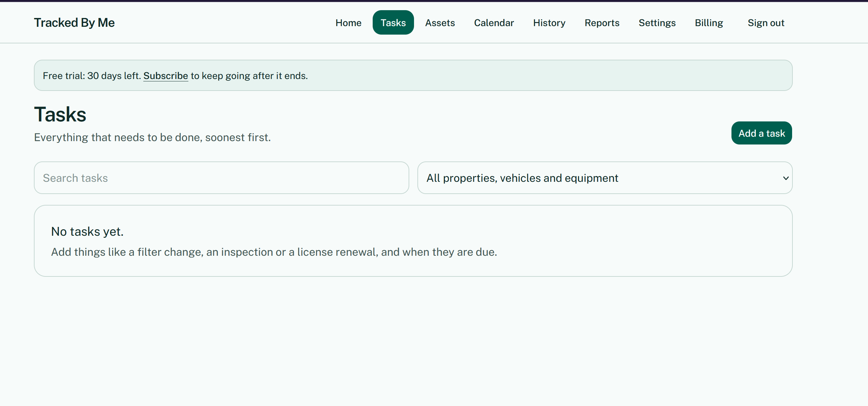Select the Tasks nav tab
868x406 pixels.
pos(393,23)
